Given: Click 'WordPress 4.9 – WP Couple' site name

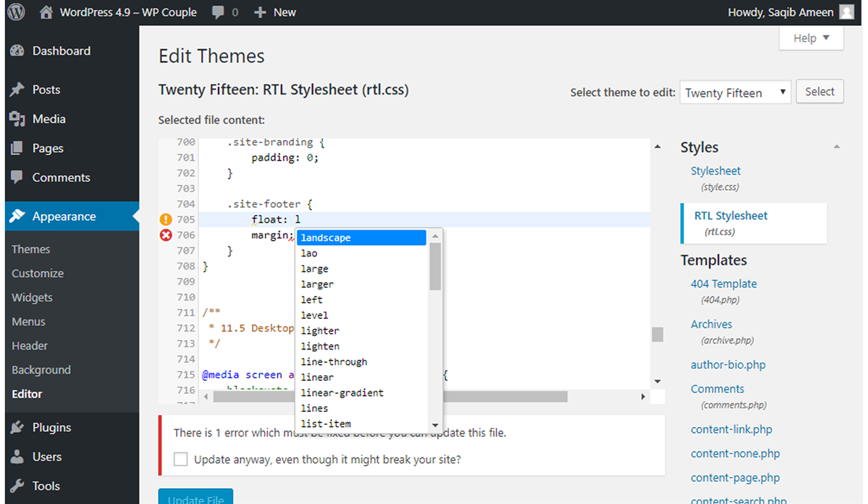Looking at the screenshot, I should click(x=128, y=12).
